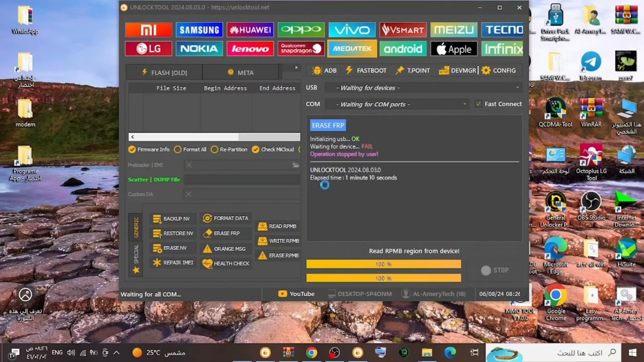Viewport: 644px width, 362px height.
Task: Click the scrollbar's left arrow under the table
Action: 132,137
